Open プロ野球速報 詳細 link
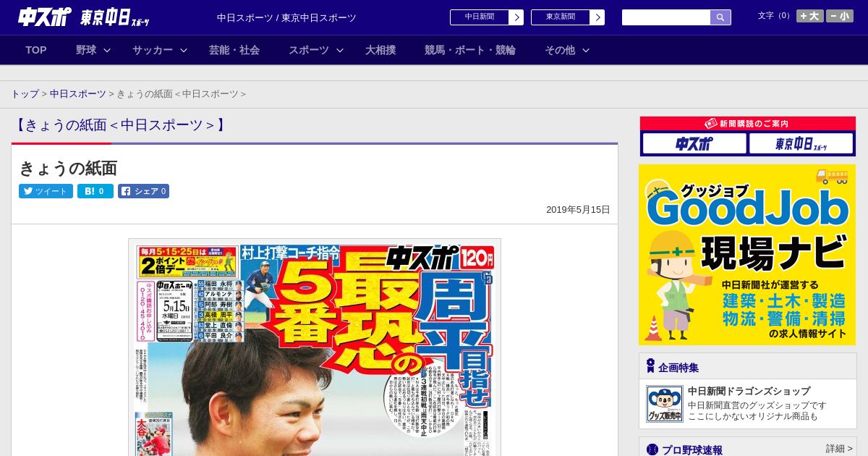868x456 pixels. pyautogui.click(x=839, y=449)
